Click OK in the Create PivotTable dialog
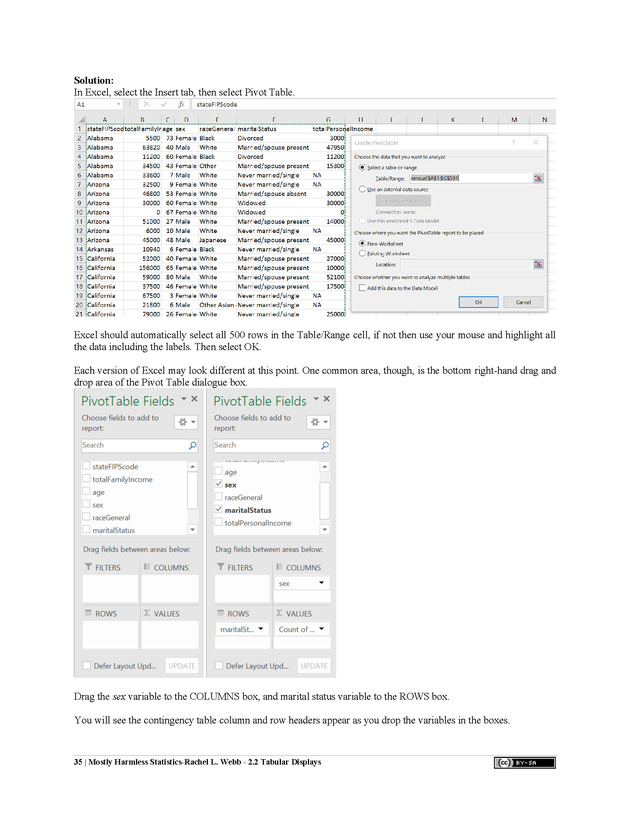This screenshot has height=815, width=630. [478, 302]
